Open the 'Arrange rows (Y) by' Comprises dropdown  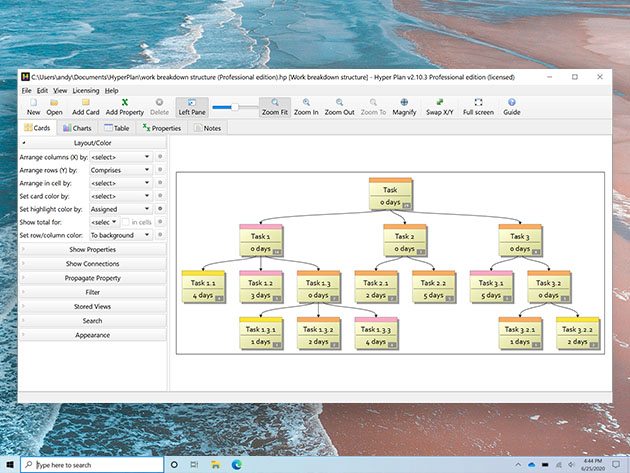[120, 170]
